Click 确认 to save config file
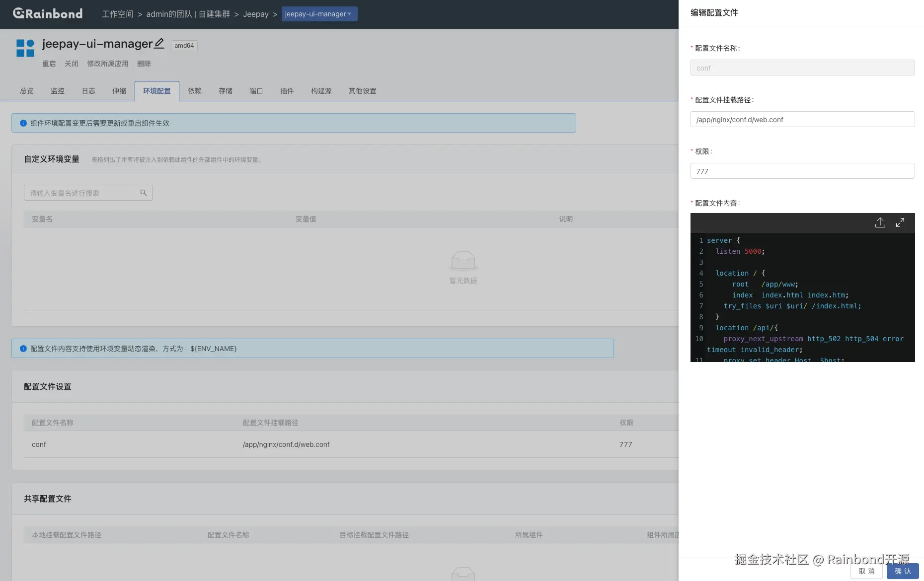Screen dimensions: 924x581 [x=903, y=571]
